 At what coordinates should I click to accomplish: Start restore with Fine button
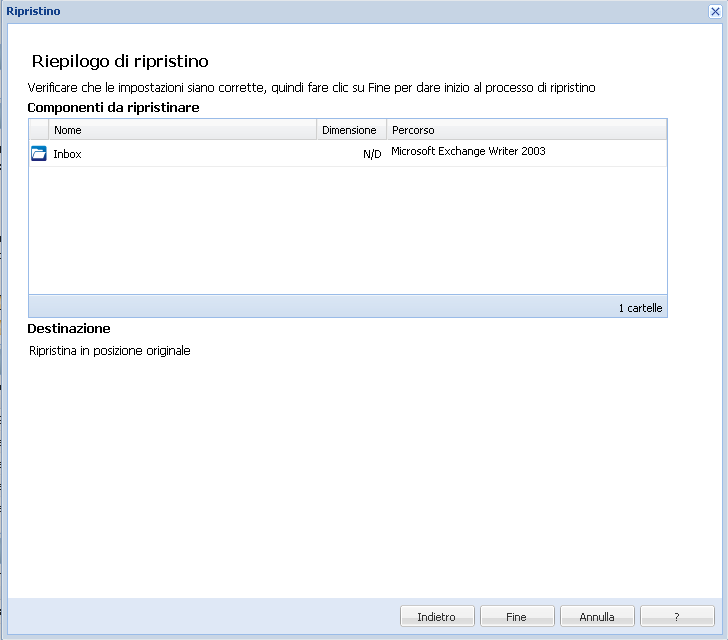(x=517, y=616)
